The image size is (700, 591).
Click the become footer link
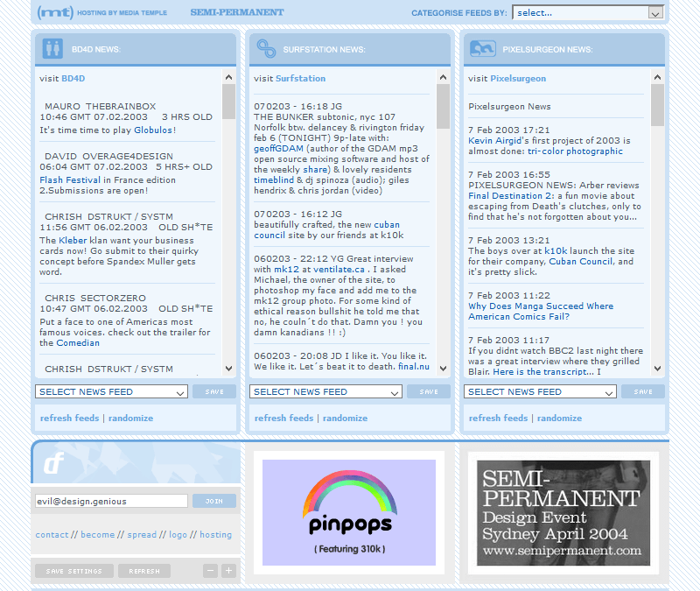(98, 535)
